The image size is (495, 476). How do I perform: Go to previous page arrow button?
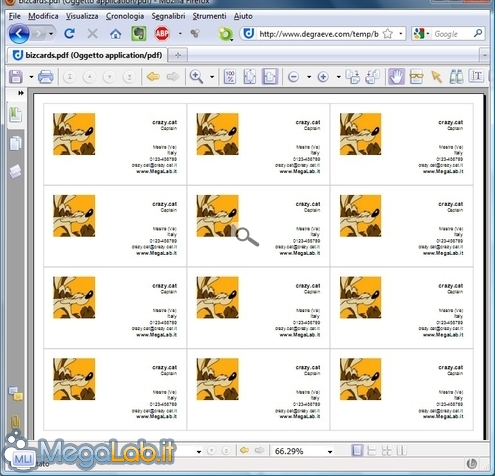click(89, 77)
